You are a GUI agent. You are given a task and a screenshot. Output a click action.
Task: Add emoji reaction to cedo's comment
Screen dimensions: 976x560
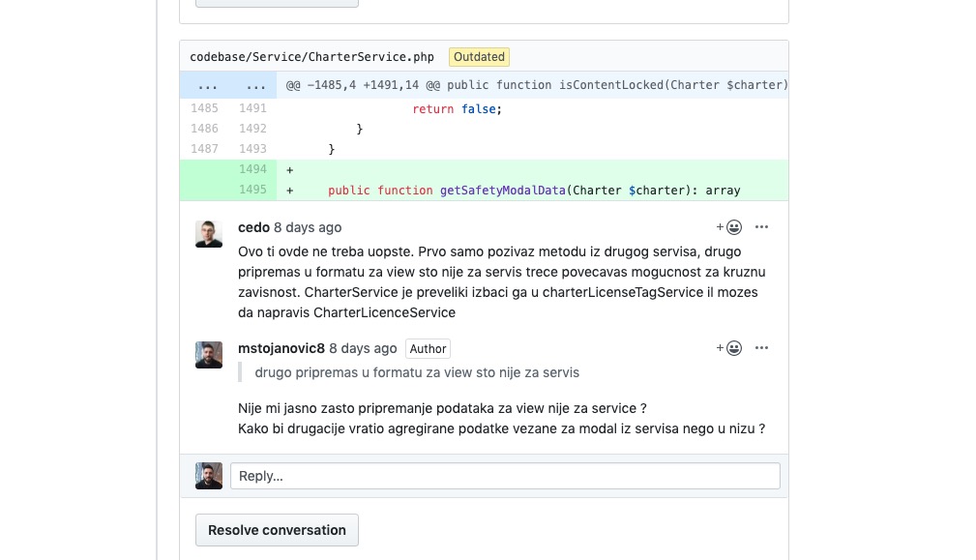(x=729, y=227)
